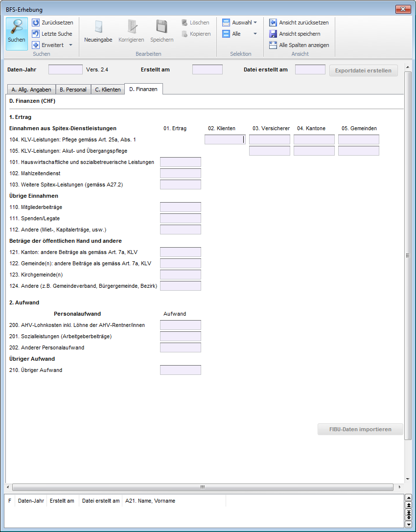The height and width of the screenshot is (532, 416).
Task: Click the Auswahl selection icon
Action: click(x=226, y=23)
